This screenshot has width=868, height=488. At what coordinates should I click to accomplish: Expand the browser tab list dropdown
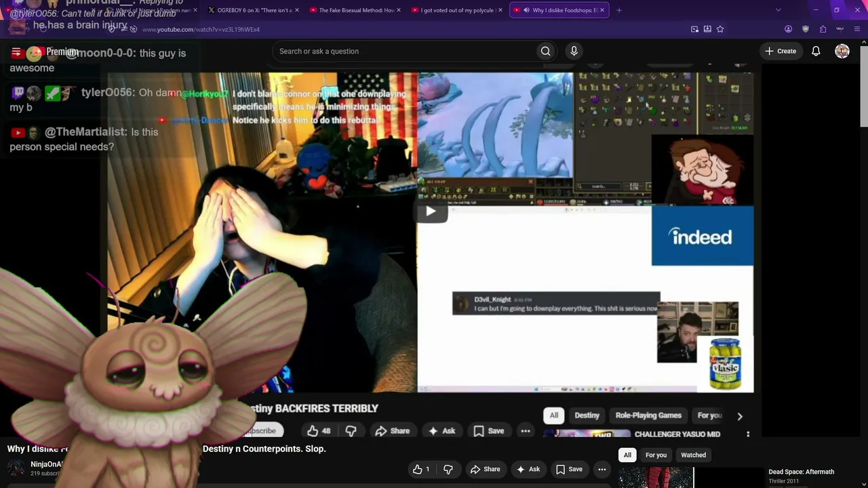778,10
